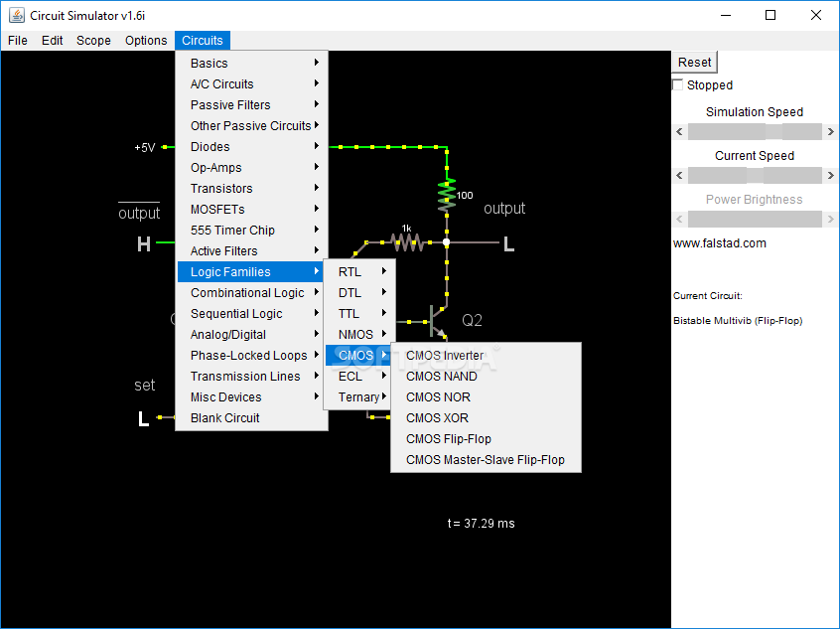Click the t = 37.29 ms readout
The width and height of the screenshot is (840, 629).
482,524
